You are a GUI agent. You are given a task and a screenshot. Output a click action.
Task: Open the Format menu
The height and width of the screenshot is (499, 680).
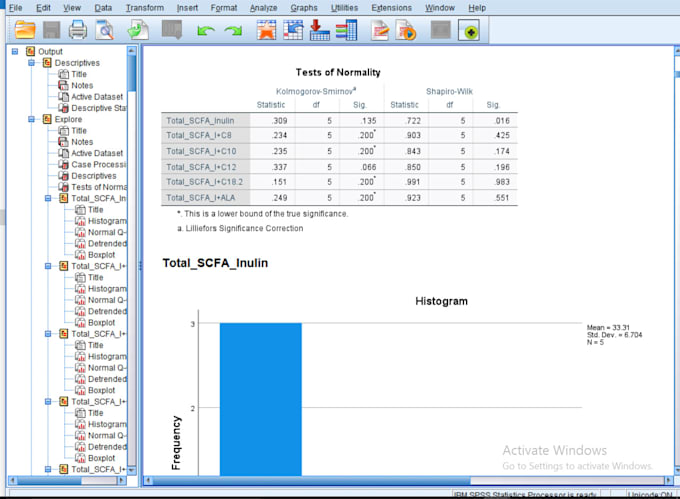(x=224, y=8)
